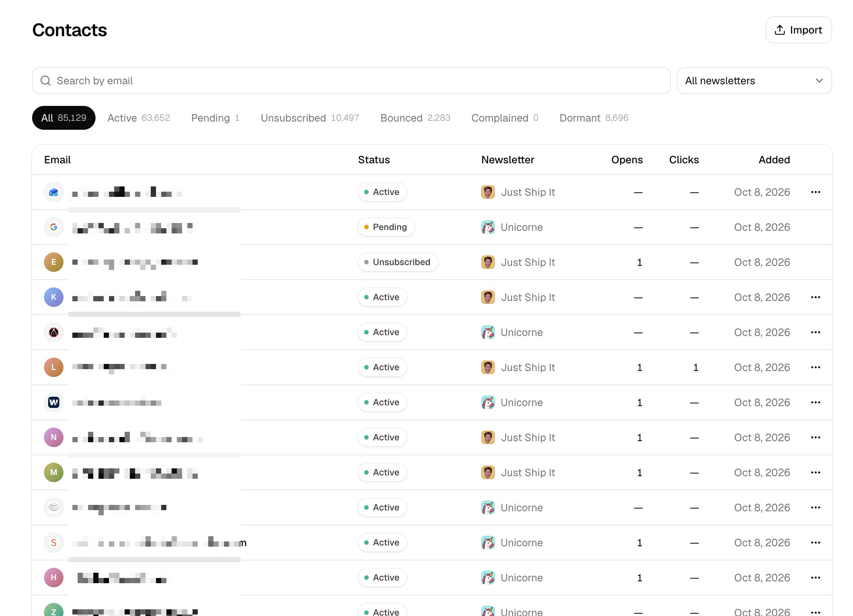
Task: Click the blue K contact avatar
Action: tap(54, 297)
